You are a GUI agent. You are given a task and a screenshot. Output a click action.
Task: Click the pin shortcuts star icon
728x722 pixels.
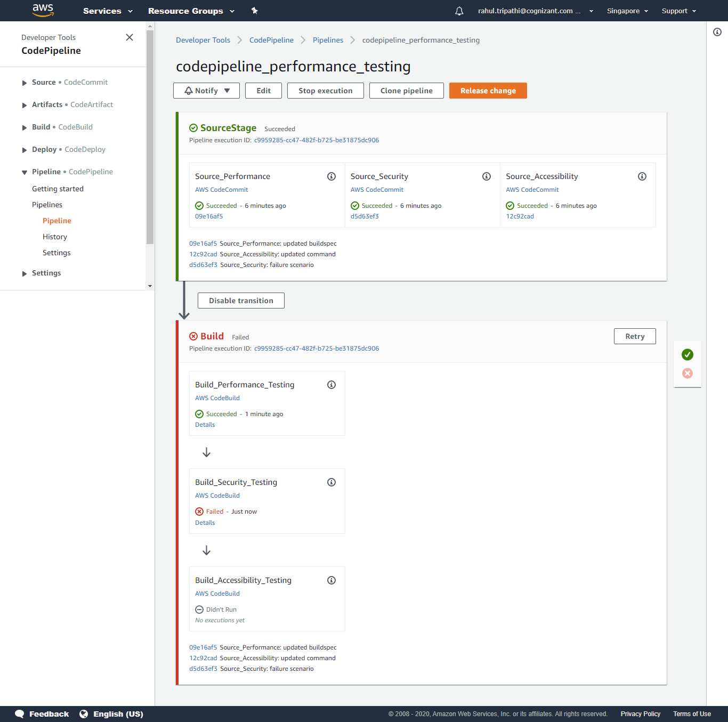coord(254,11)
